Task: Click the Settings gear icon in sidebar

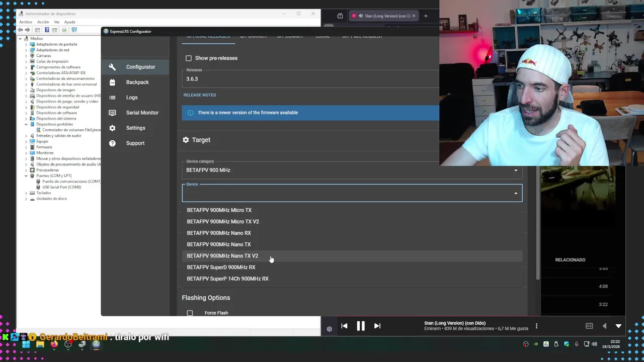Action: tap(112, 128)
